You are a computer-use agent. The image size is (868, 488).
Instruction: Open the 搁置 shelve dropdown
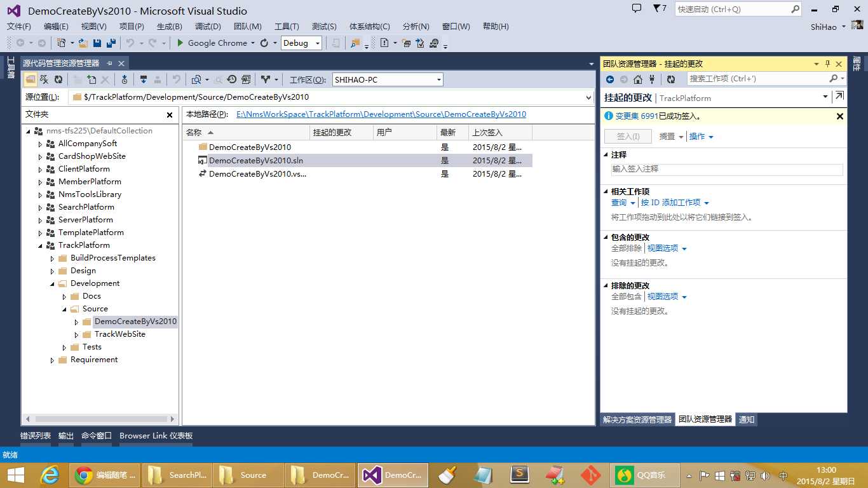point(671,137)
